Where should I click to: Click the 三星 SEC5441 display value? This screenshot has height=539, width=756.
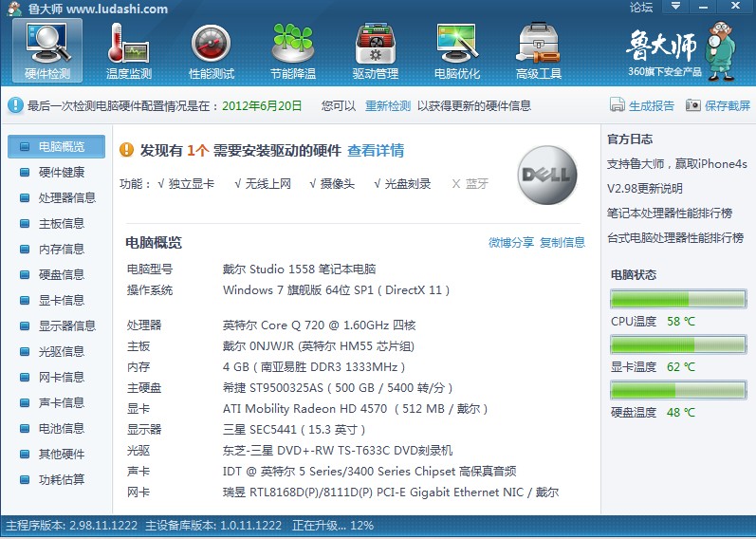pyautogui.click(x=294, y=430)
